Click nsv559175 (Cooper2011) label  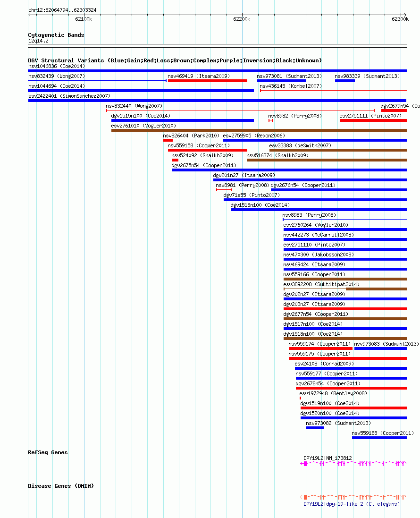pyautogui.click(x=319, y=354)
